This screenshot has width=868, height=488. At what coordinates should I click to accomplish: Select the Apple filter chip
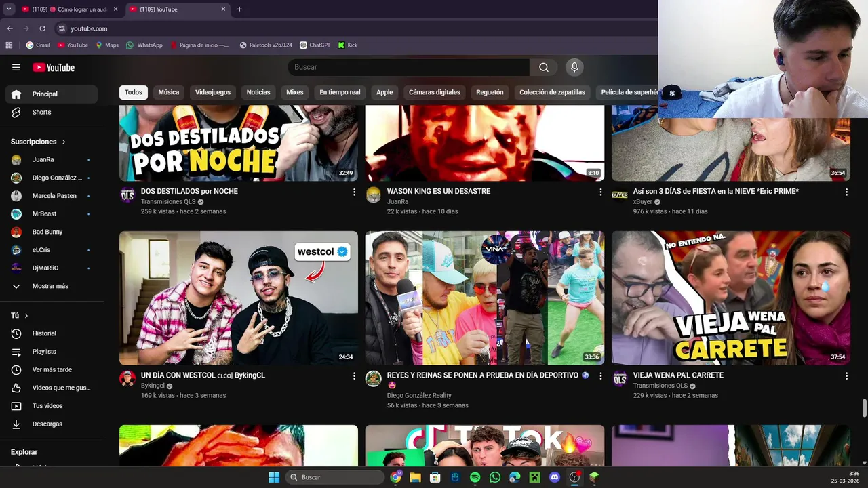384,92
